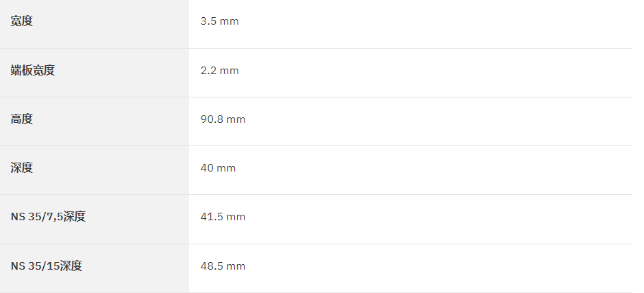Image resolution: width=644 pixels, height=293 pixels.
Task: Click "NS 35/7,5" text in fifth row
Action: tap(36, 217)
